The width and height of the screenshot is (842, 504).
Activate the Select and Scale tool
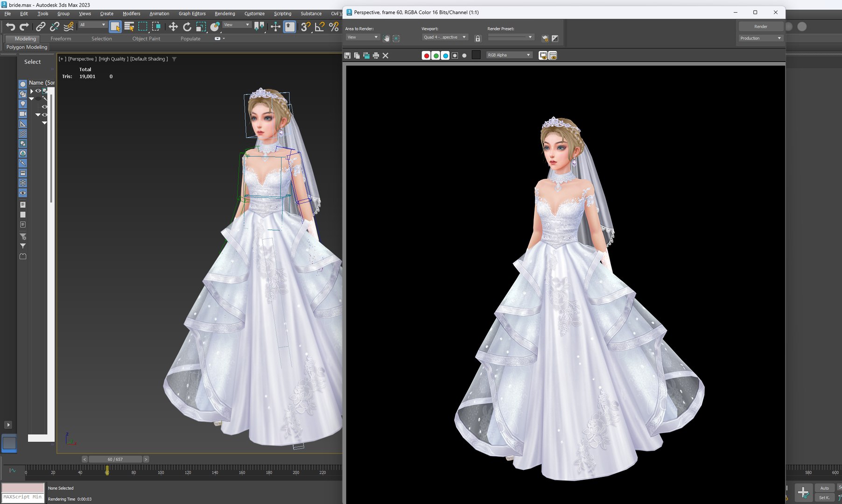(x=201, y=27)
